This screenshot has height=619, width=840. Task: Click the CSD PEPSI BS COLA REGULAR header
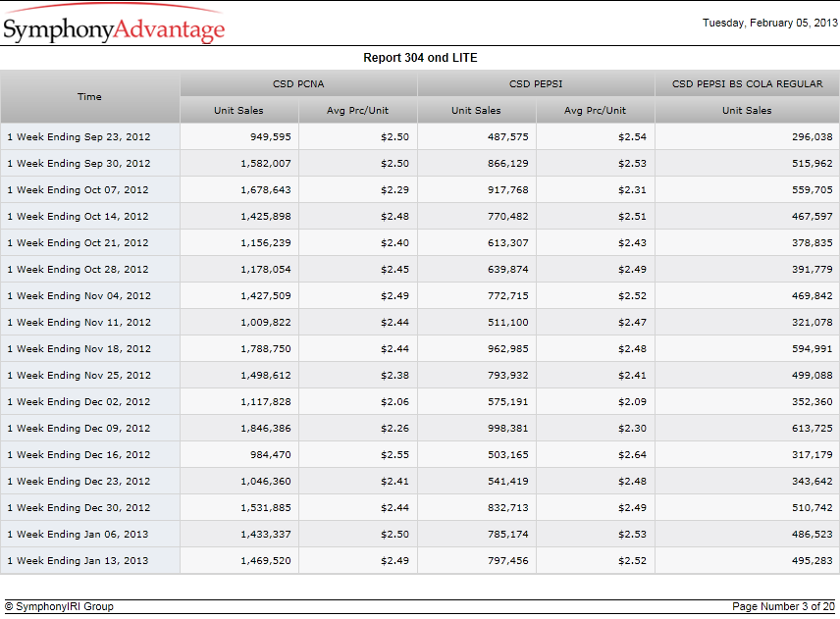coord(748,84)
